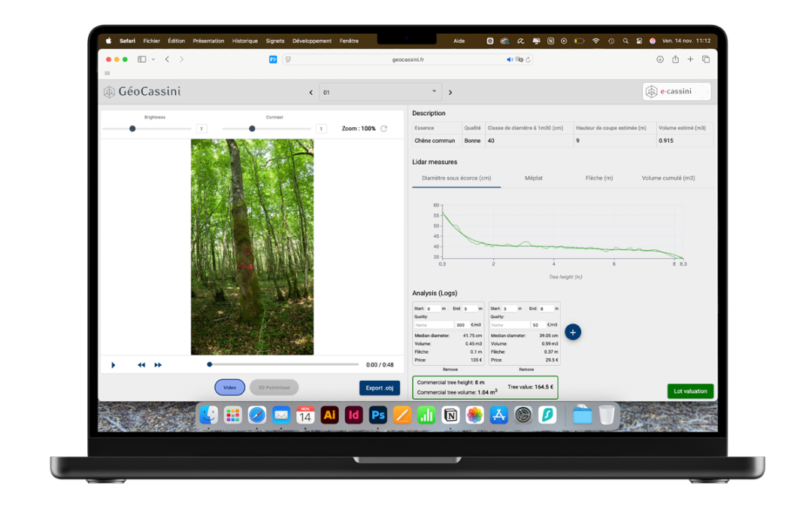Toggle the Safari sidebar icon
The image size is (812, 508).
141,59
